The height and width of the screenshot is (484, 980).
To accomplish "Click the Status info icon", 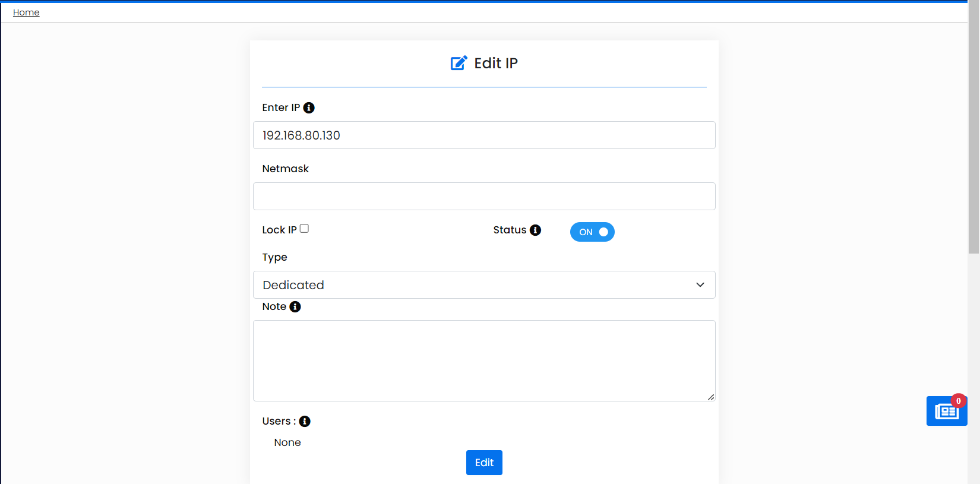I will (535, 230).
